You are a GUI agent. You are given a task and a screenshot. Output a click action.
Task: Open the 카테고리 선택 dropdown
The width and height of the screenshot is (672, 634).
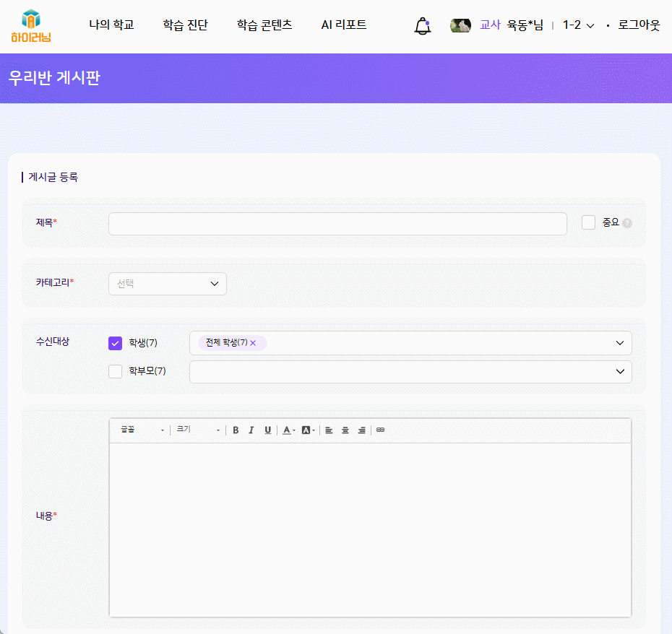click(168, 284)
